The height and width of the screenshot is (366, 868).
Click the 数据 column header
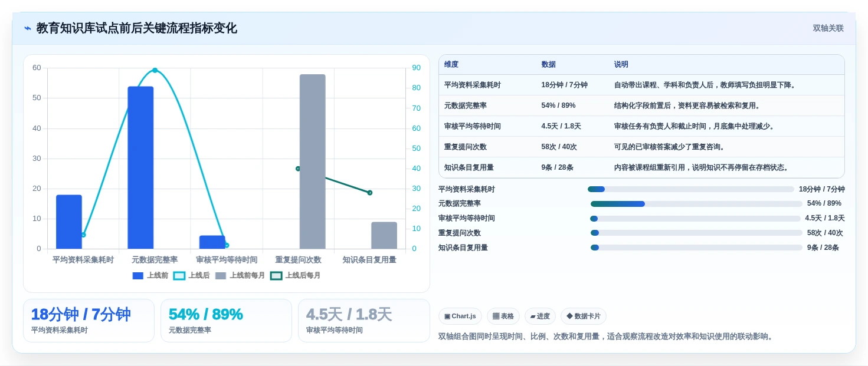click(548, 64)
